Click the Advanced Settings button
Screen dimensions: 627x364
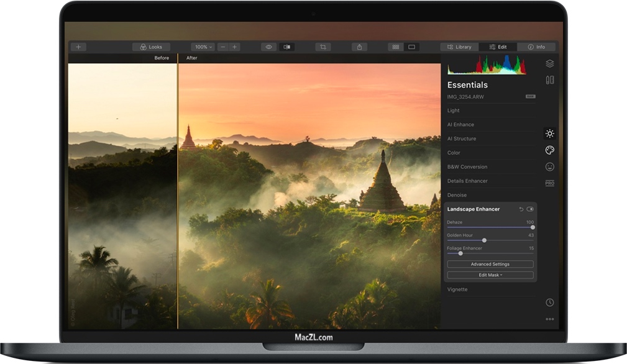(x=490, y=264)
